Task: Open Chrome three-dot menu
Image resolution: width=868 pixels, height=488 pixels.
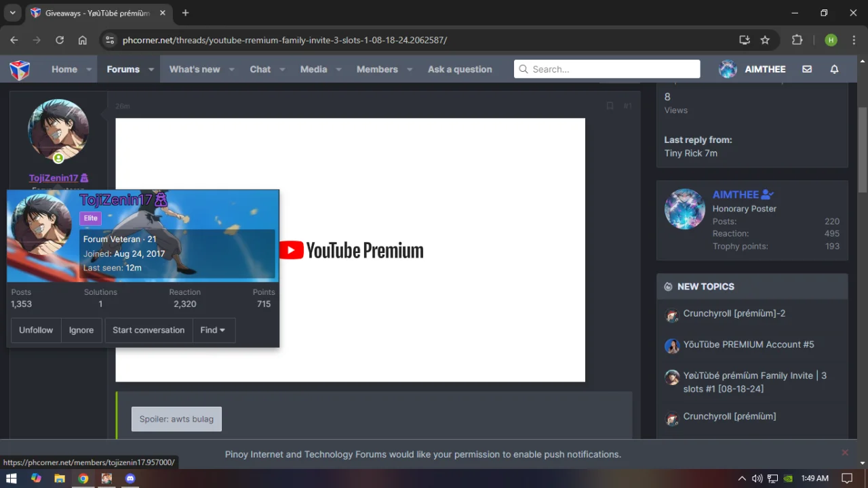Action: (854, 40)
